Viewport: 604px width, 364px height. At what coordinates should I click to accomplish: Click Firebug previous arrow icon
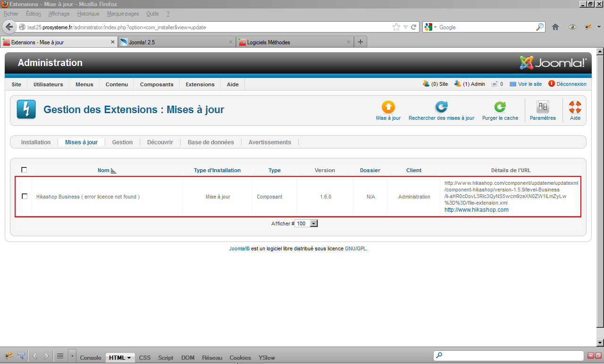point(35,356)
